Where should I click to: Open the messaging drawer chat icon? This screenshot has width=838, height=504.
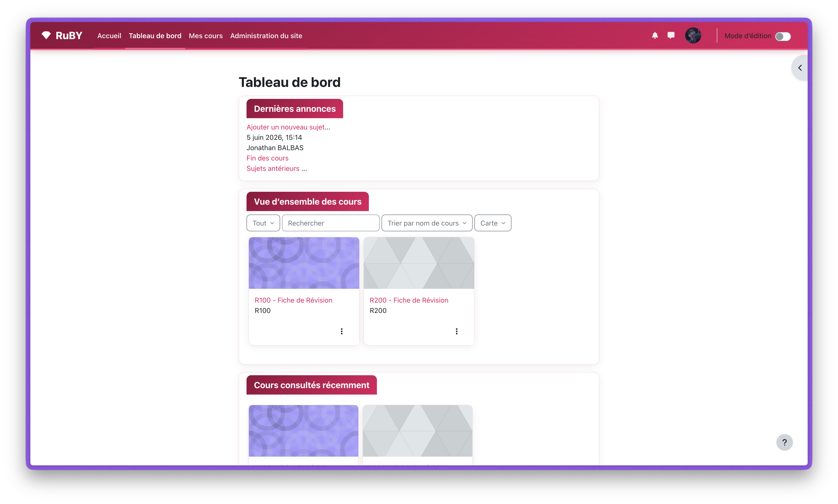(x=671, y=35)
